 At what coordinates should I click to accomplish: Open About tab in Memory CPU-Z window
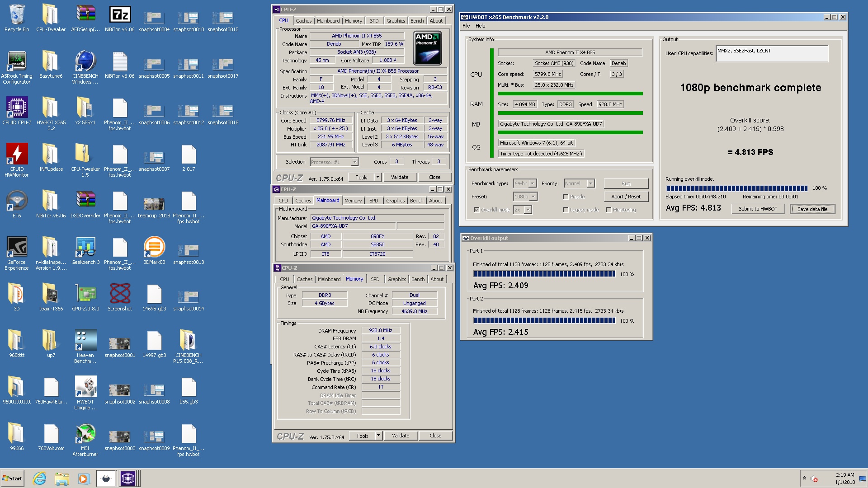437,279
